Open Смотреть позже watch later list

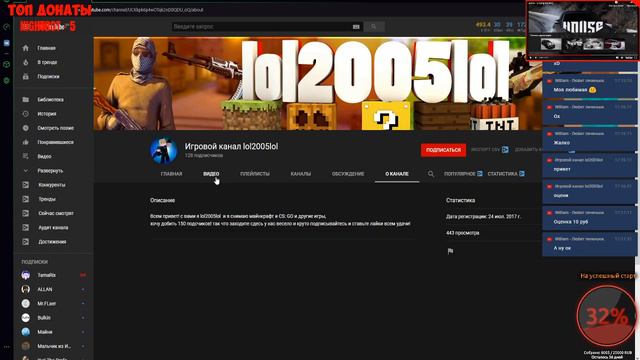[55, 128]
